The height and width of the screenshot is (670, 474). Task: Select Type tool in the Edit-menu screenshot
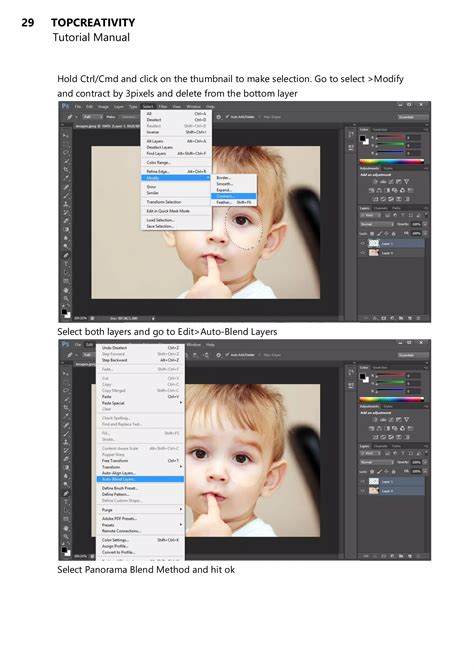pos(66,501)
